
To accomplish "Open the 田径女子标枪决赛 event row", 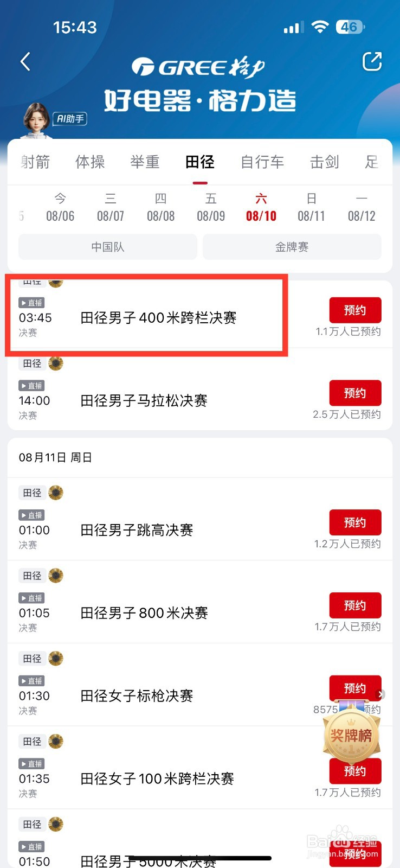I will pos(137,695).
